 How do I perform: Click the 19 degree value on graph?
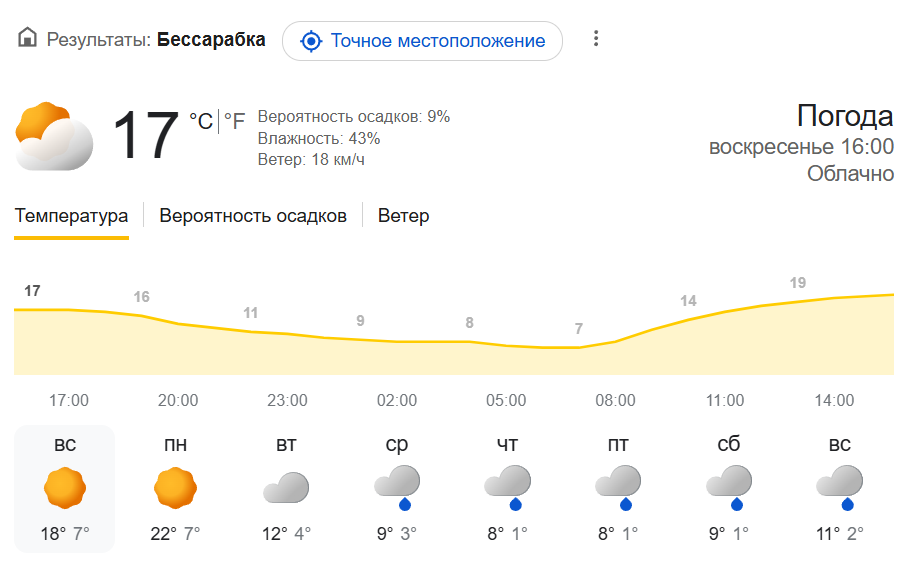pos(797,283)
